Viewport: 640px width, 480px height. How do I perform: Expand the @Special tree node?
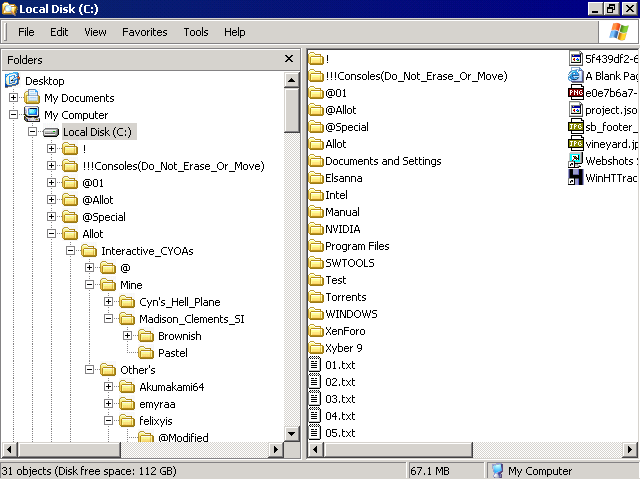click(51, 216)
